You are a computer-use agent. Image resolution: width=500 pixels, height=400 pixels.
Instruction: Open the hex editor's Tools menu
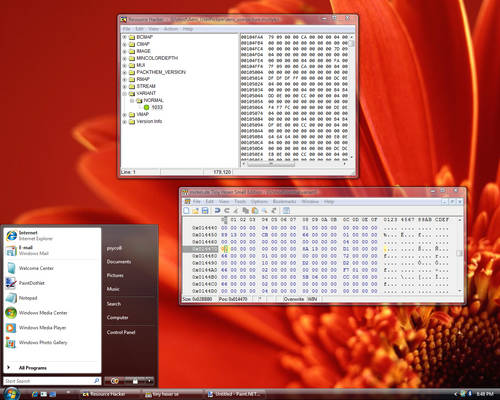240,202
